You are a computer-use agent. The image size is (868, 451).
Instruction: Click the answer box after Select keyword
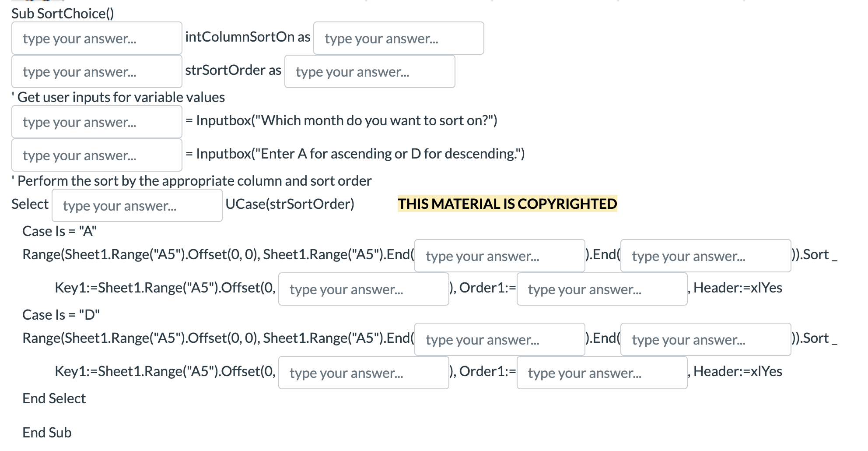(137, 205)
